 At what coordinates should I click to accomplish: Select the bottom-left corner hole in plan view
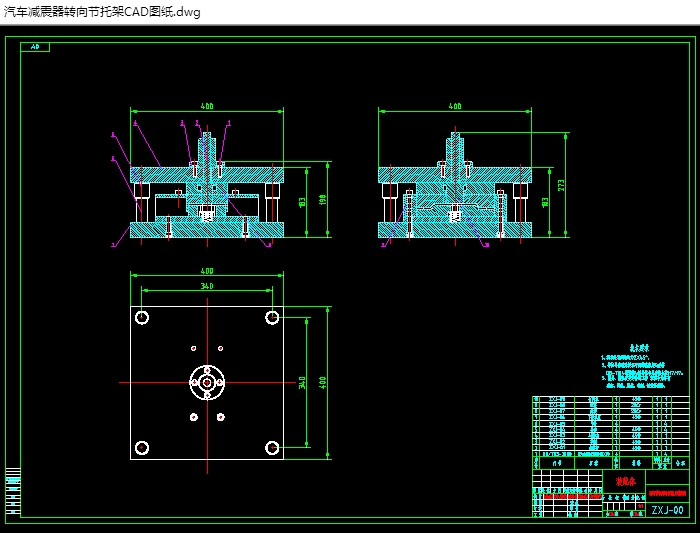click(142, 447)
